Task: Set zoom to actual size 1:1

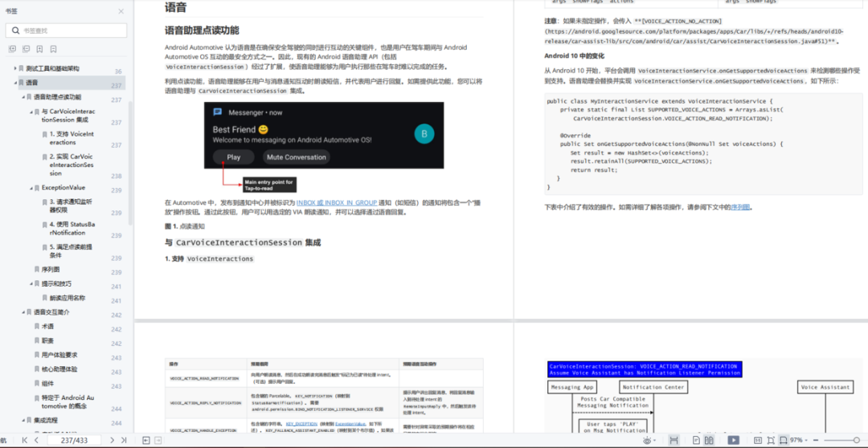Action: click(758, 440)
